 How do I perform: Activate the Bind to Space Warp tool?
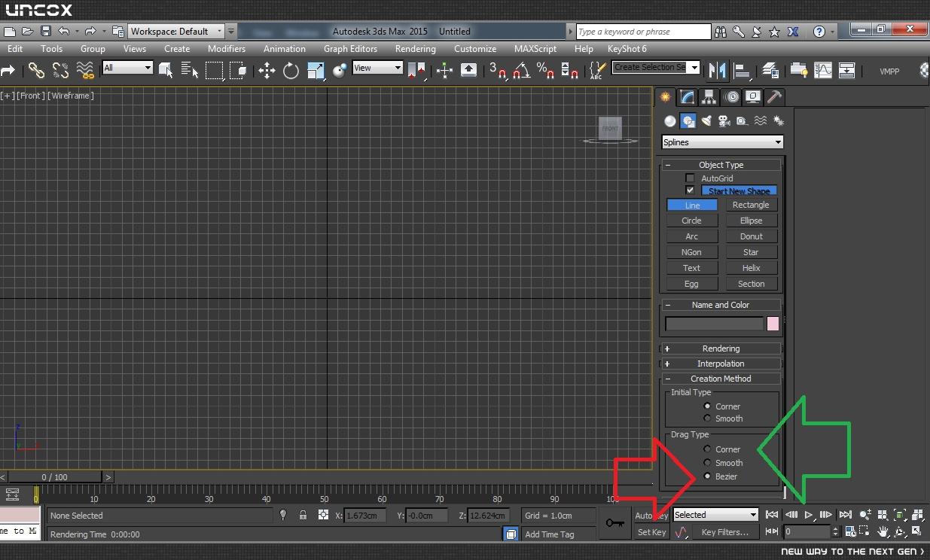click(85, 70)
